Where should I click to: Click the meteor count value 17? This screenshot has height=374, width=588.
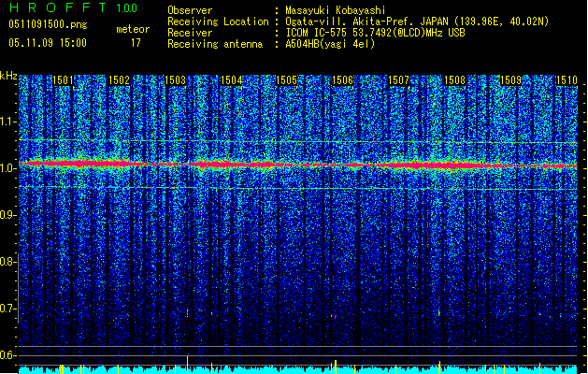(x=136, y=43)
